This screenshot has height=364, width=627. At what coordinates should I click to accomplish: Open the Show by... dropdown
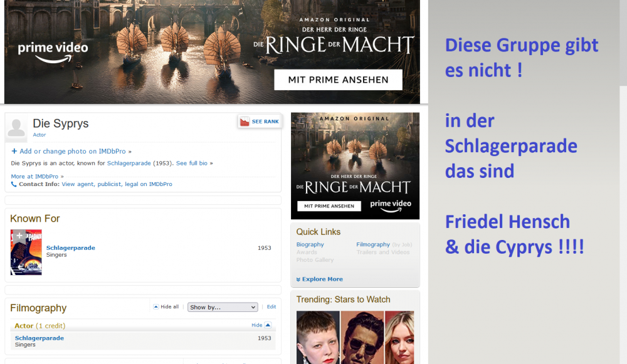[223, 307]
